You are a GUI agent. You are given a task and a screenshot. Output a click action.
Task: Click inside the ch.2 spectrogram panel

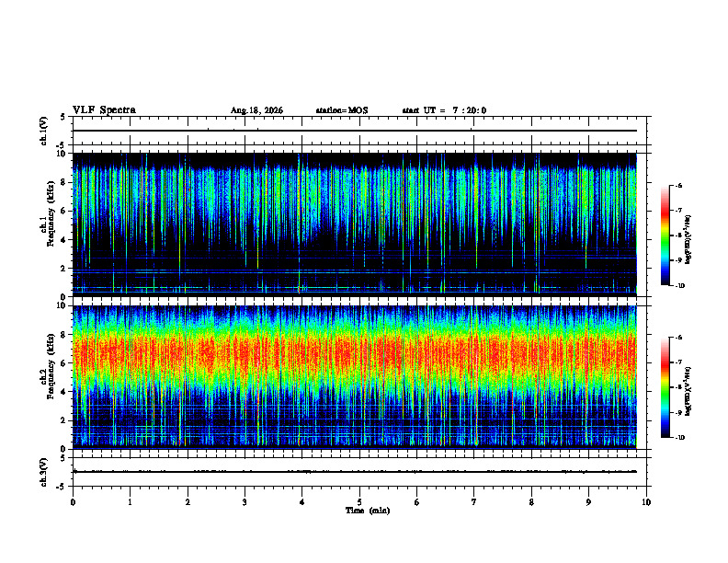click(355, 376)
